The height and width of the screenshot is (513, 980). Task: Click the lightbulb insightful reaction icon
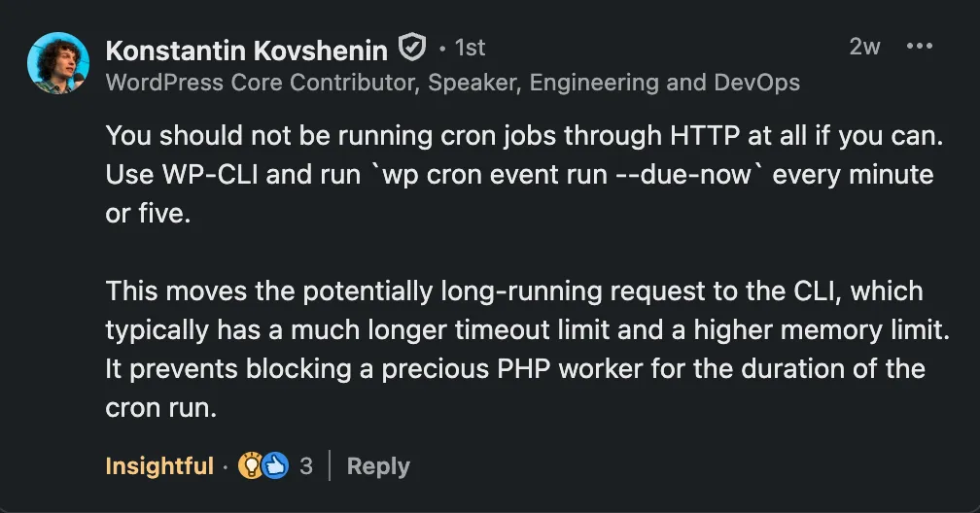click(x=250, y=466)
